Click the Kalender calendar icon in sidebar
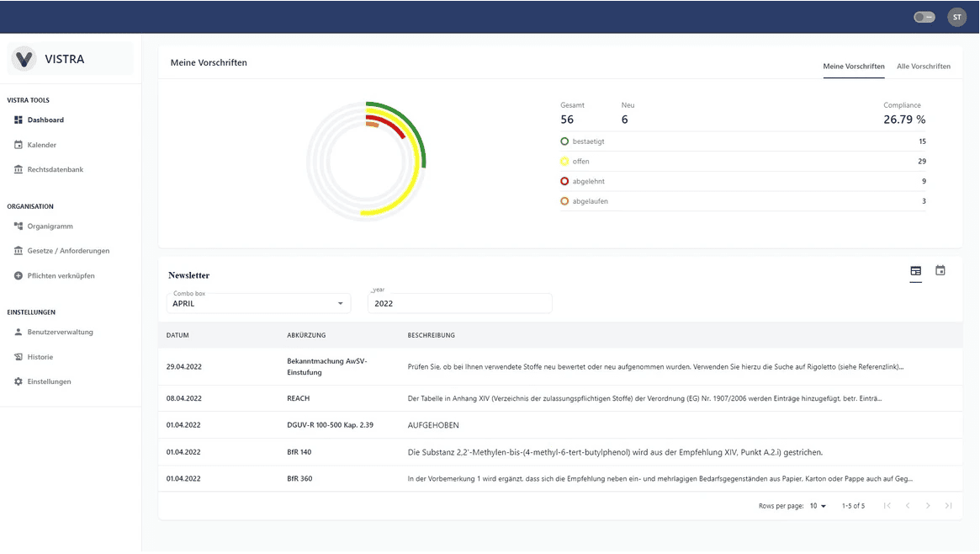Viewport: 980px width, 554px height. pyautogui.click(x=19, y=145)
